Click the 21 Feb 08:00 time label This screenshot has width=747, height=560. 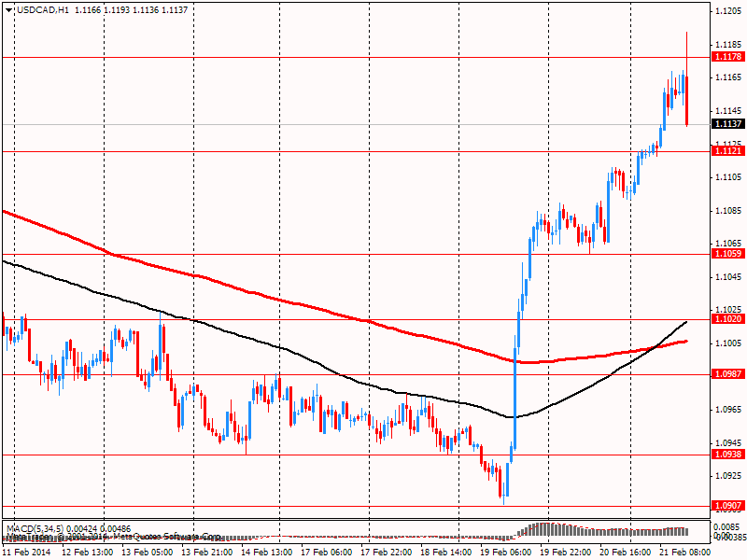click(685, 553)
